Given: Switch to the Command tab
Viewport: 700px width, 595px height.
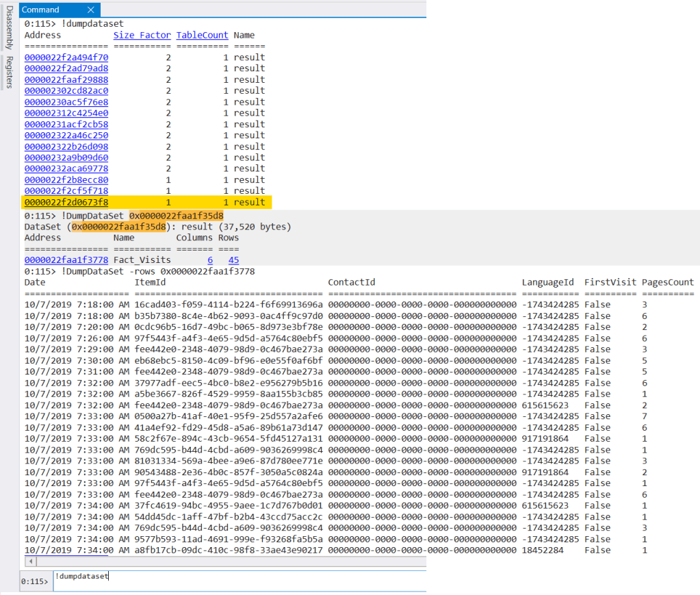Looking at the screenshot, I should [41, 10].
